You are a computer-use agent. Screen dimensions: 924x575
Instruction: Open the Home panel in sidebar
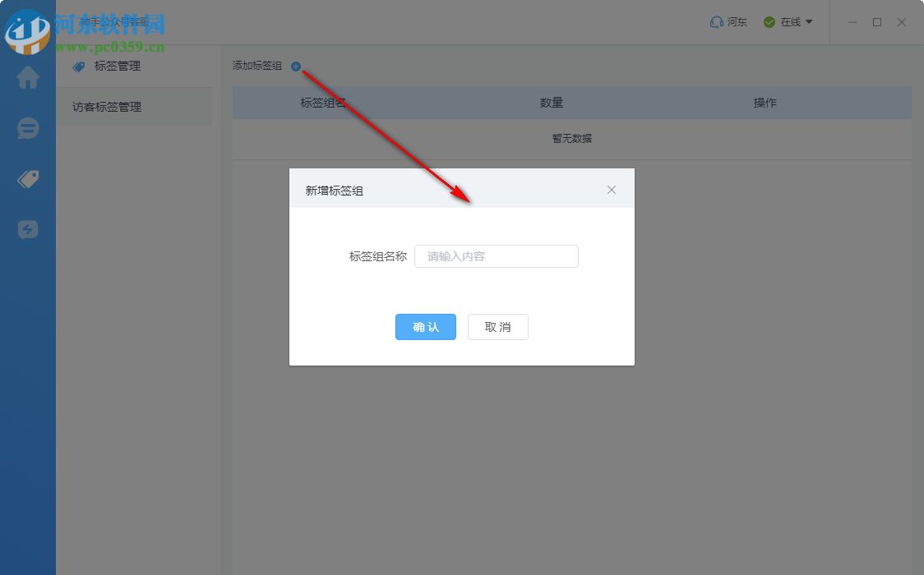point(28,77)
